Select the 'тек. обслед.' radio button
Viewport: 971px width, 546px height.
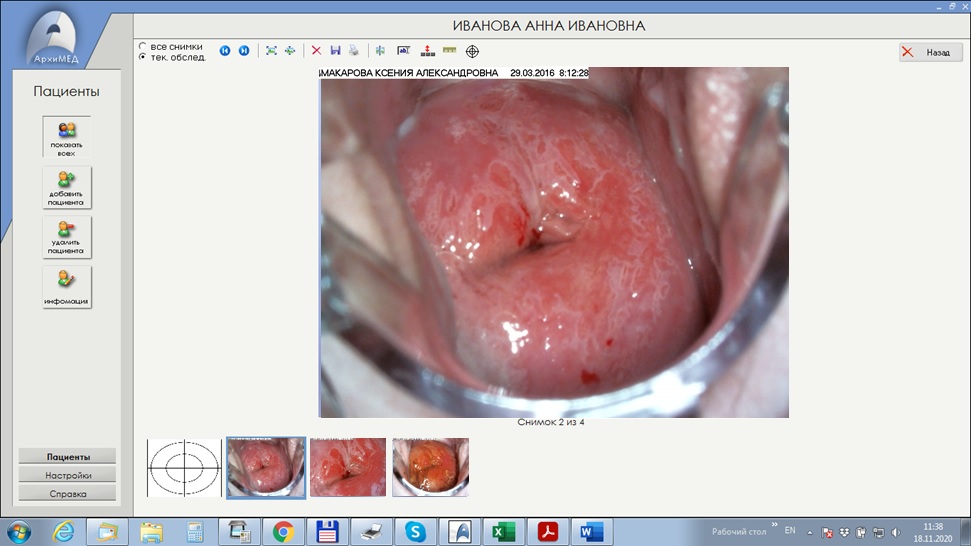tap(143, 57)
